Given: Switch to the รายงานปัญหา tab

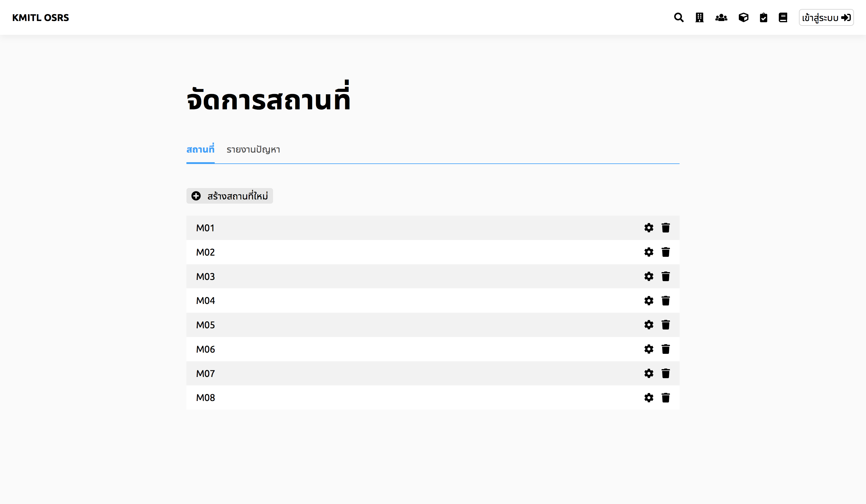Looking at the screenshot, I should (253, 150).
